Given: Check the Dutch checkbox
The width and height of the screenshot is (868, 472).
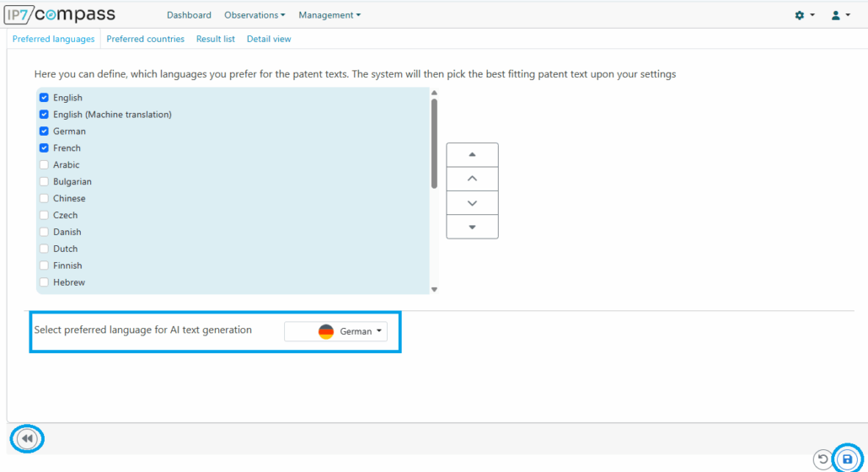Looking at the screenshot, I should (44, 249).
